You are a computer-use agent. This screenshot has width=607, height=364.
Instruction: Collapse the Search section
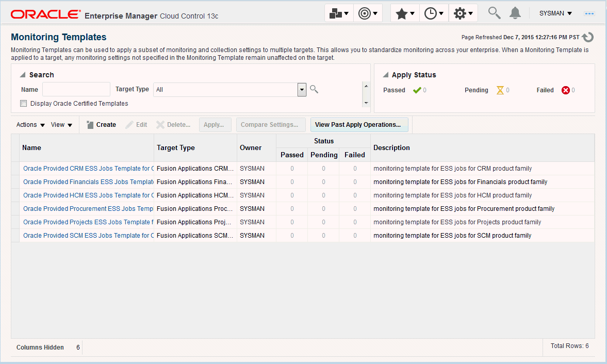[23, 75]
